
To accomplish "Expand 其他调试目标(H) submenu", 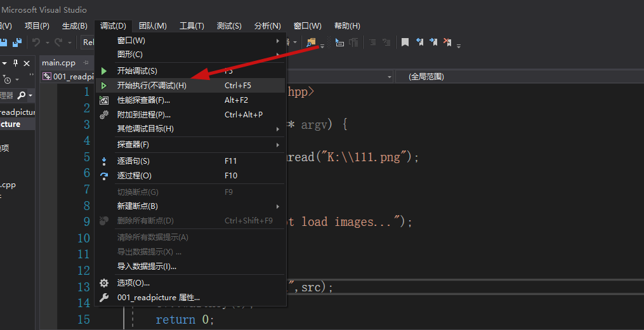I will coord(190,129).
